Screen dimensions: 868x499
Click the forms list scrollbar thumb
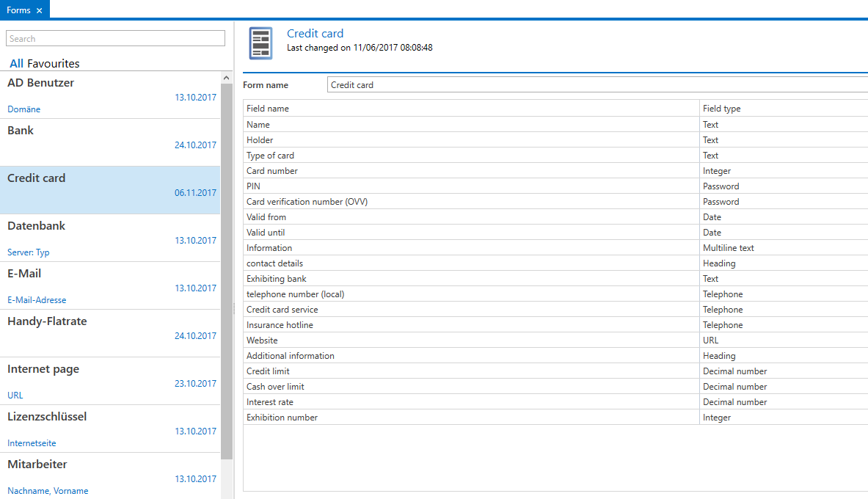click(227, 272)
